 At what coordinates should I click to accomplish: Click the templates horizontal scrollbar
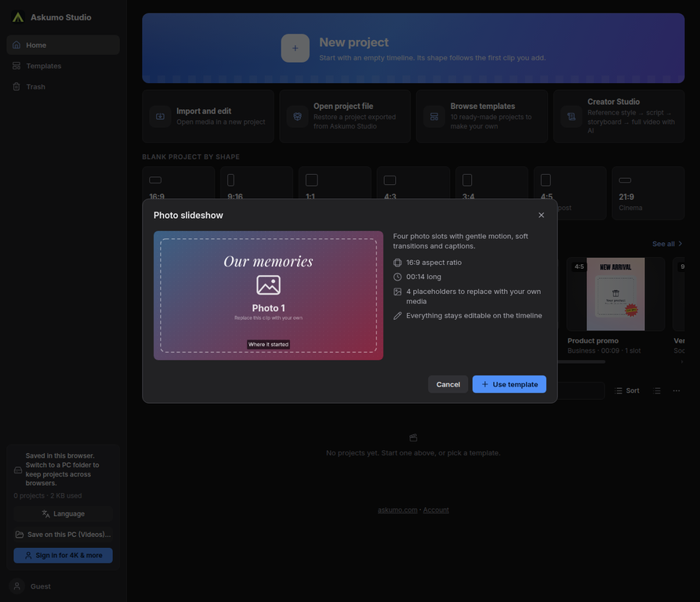tap(582, 362)
